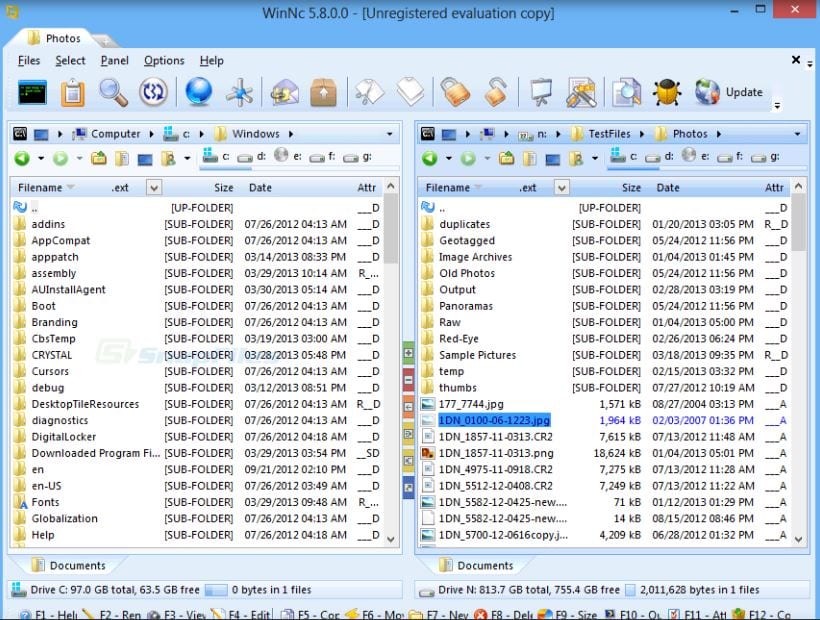Select the Sample Pictures folder
Viewport: 820px width, 620px height.
coord(604,355)
